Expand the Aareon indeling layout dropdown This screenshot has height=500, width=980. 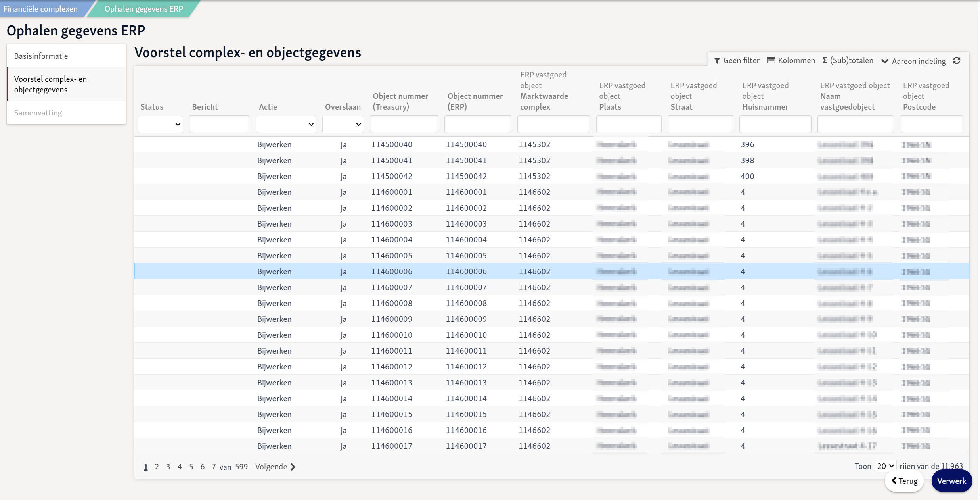point(913,61)
